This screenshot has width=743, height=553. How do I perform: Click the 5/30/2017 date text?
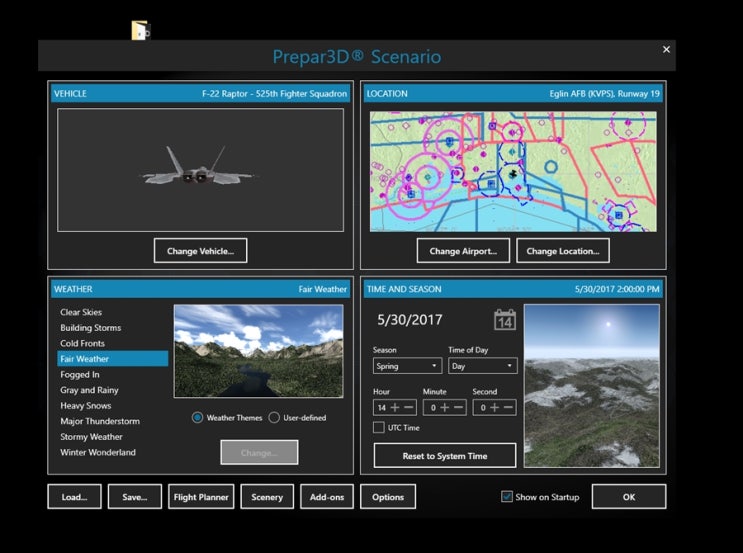(x=409, y=320)
